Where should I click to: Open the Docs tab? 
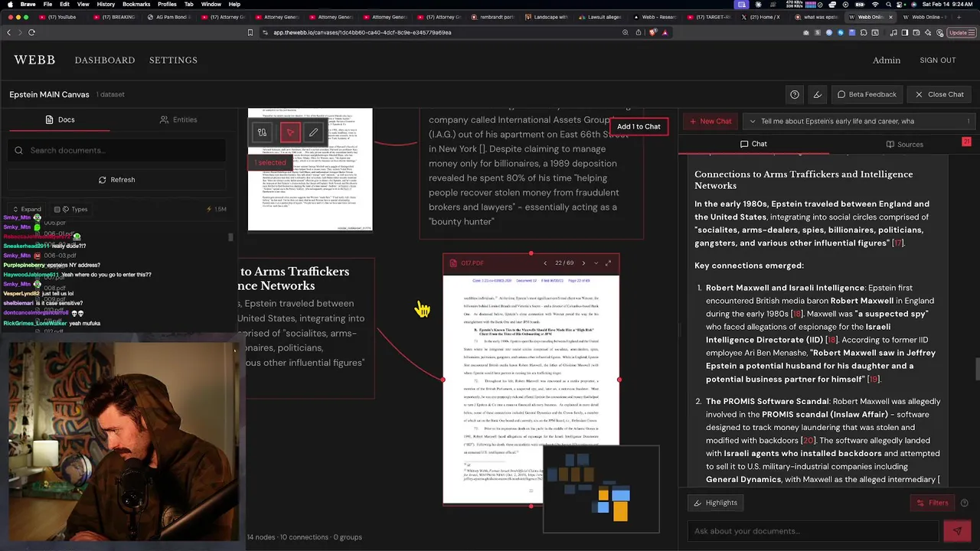[60, 119]
